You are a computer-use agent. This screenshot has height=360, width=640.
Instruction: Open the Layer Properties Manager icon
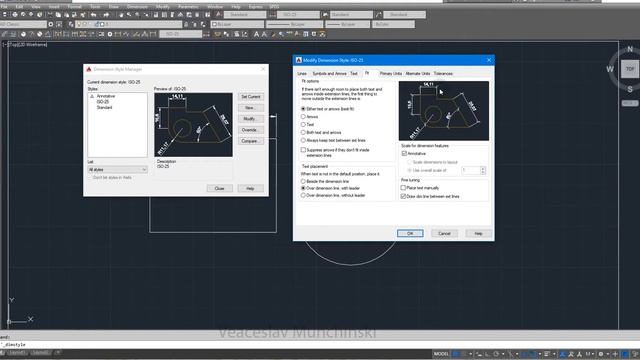[71, 24]
